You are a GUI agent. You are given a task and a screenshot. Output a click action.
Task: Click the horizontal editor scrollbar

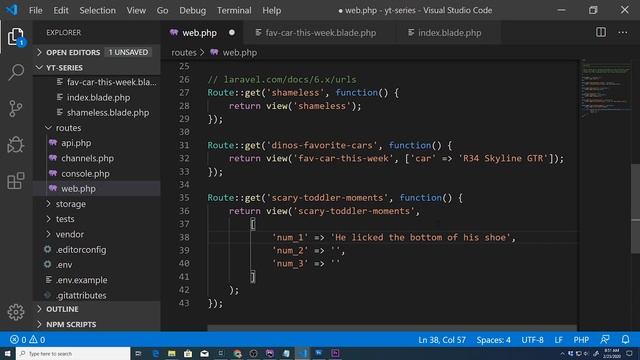(392, 328)
